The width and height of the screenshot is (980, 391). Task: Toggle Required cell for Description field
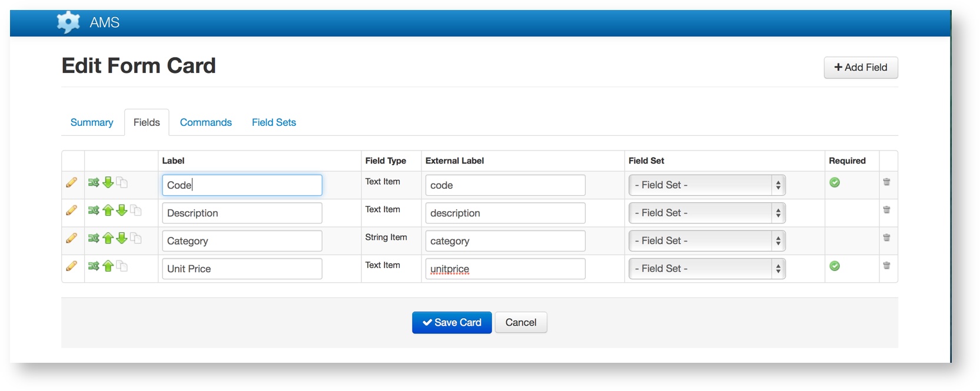(x=851, y=213)
